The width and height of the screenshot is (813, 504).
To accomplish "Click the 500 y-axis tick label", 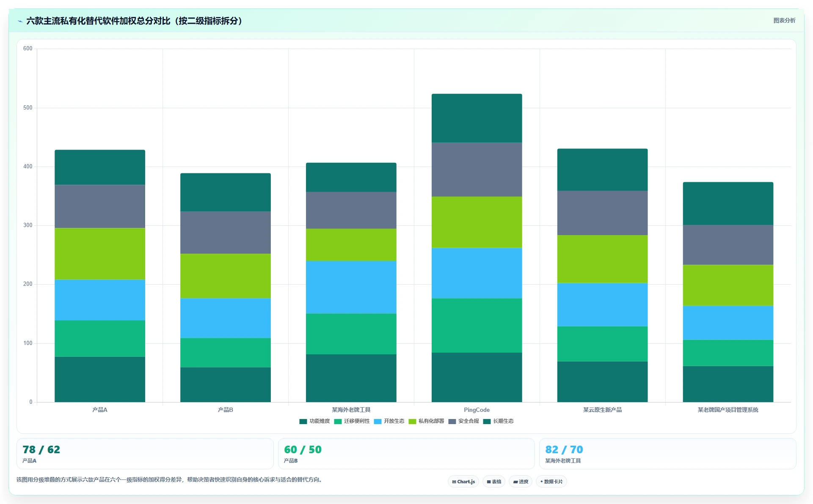I will point(28,108).
